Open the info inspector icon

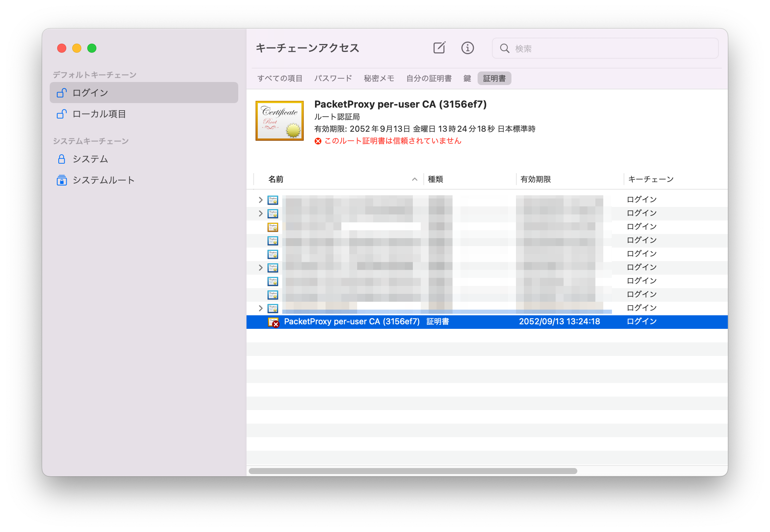point(467,48)
